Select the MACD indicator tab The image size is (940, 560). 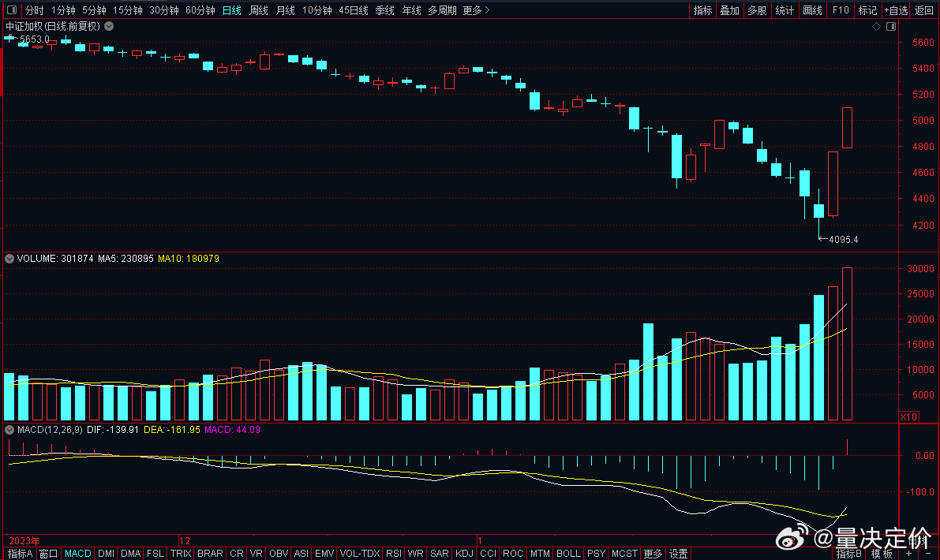pyautogui.click(x=78, y=554)
